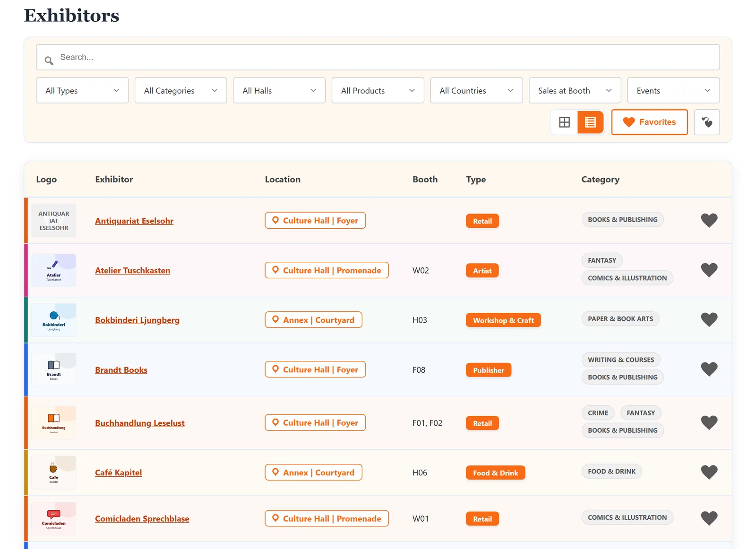Click the Workshop & Craft type badge
The image size is (756, 549).
coord(503,320)
